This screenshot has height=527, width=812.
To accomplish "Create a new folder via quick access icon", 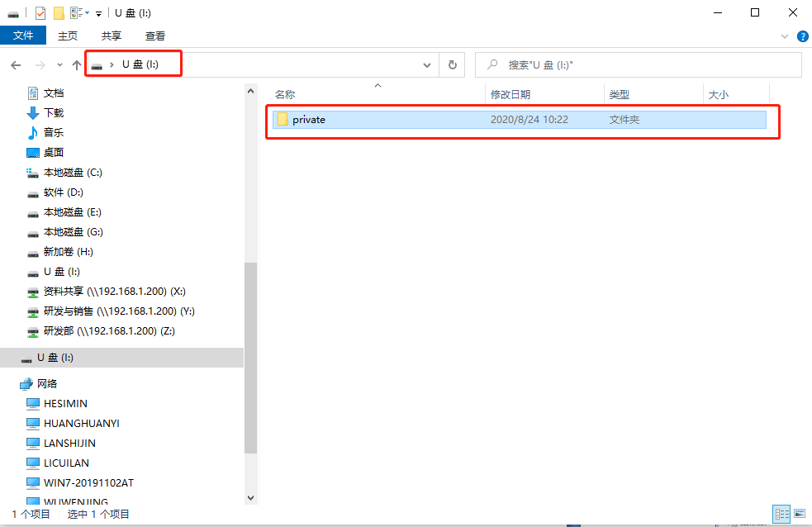I will coord(58,12).
